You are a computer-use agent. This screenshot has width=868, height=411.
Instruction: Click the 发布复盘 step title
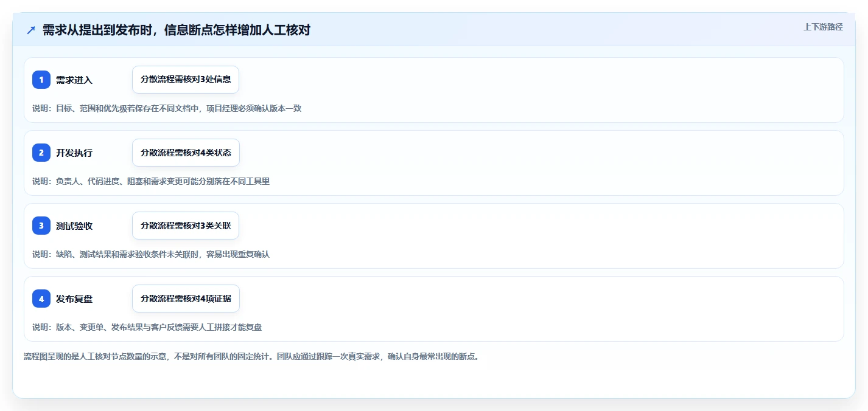(x=74, y=299)
